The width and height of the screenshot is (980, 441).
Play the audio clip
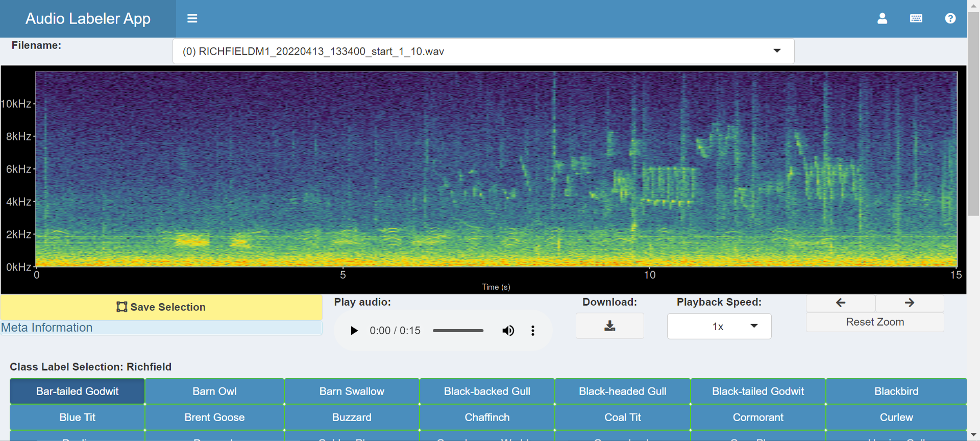[354, 331]
